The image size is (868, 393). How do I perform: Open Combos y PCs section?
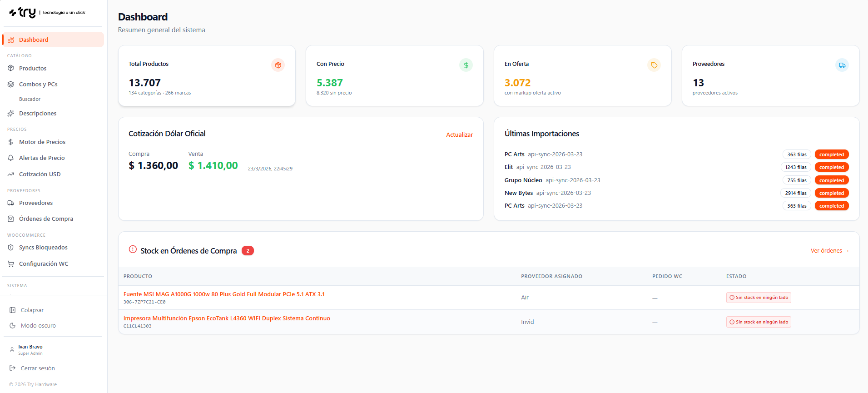(38, 85)
